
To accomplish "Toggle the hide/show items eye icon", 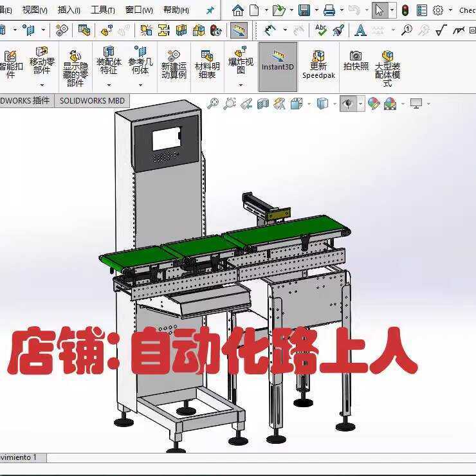I will (x=348, y=104).
